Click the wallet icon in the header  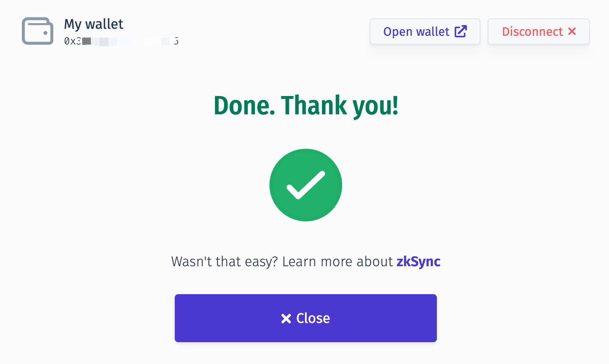(38, 31)
